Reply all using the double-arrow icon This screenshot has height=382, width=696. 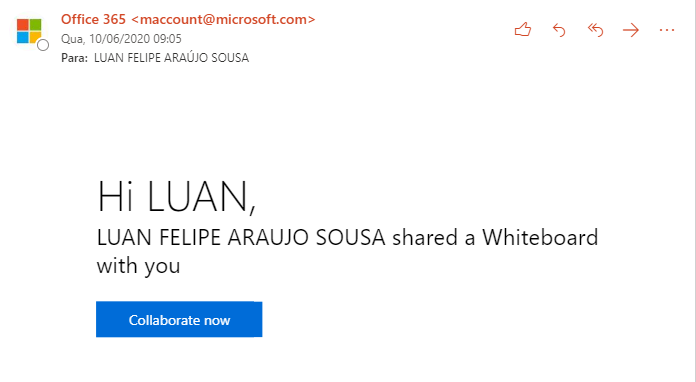595,30
